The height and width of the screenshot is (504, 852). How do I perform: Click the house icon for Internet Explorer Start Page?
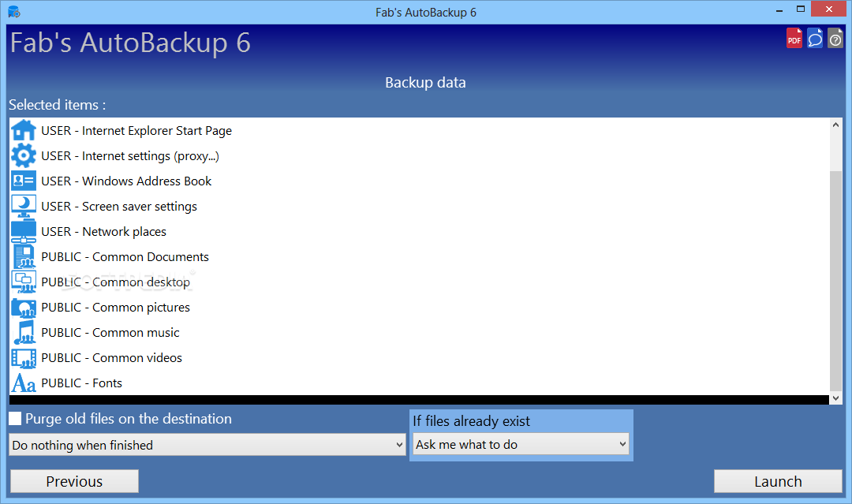pos(24,131)
